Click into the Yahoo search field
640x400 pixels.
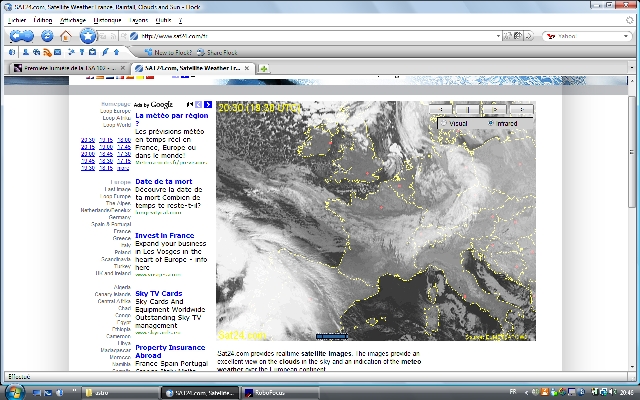coord(588,36)
